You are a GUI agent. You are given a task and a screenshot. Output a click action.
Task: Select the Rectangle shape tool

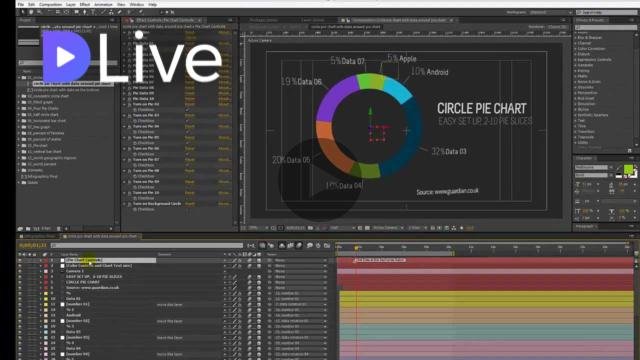pyautogui.click(x=76, y=12)
